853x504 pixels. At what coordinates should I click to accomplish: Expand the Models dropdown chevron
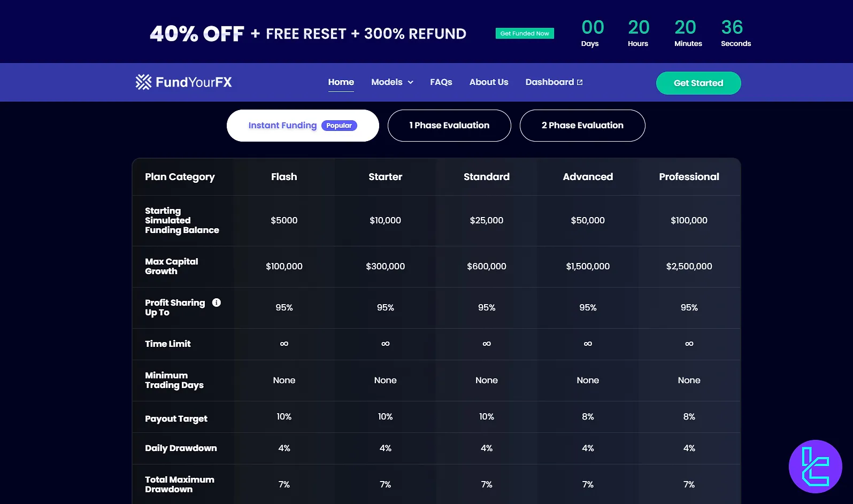411,82
